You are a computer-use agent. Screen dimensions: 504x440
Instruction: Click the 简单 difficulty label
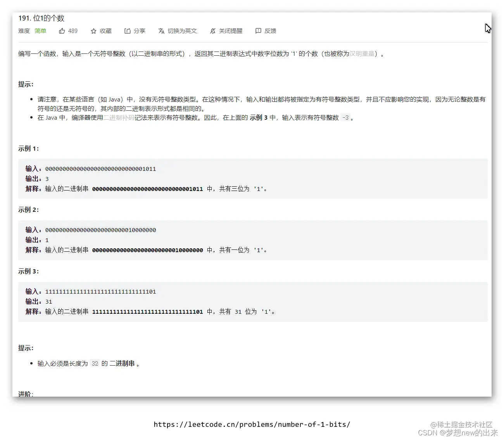tap(40, 31)
